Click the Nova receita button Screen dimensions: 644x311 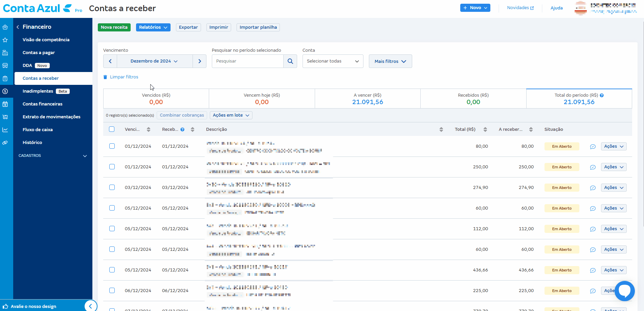(114, 27)
